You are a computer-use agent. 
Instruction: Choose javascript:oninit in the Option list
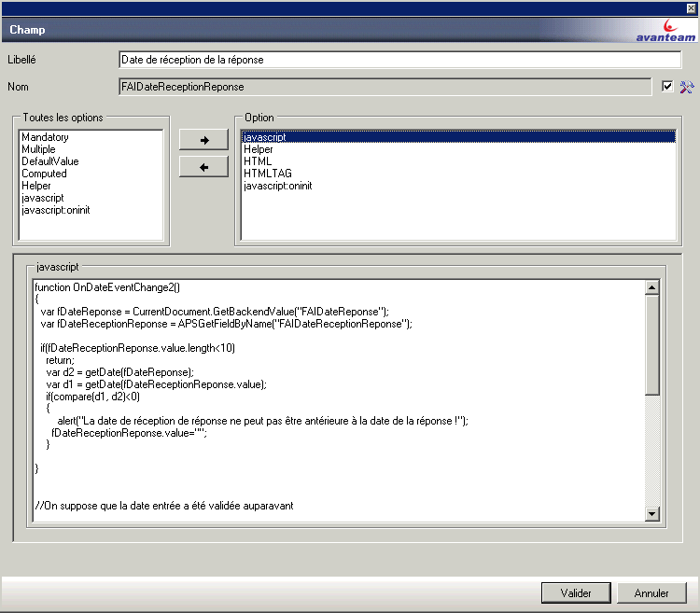[x=277, y=186]
